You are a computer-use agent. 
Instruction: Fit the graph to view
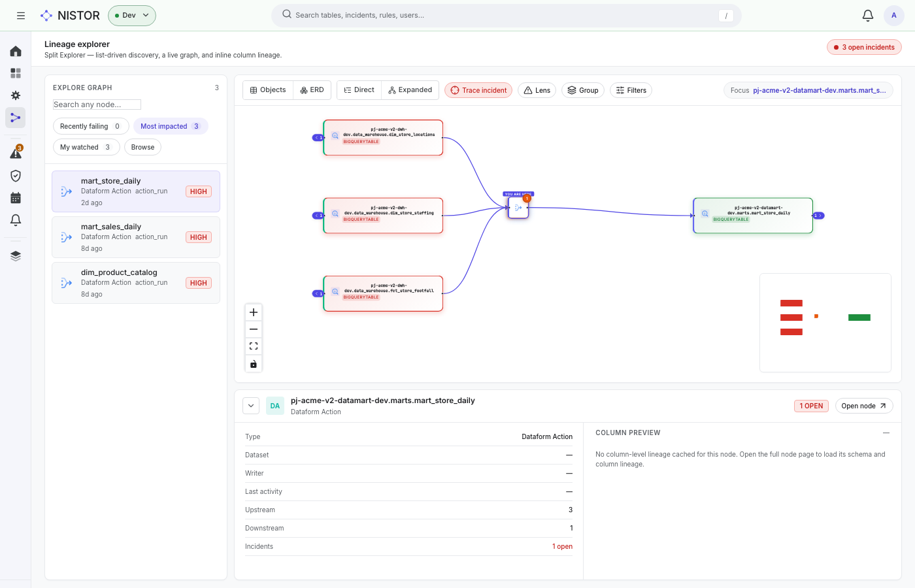click(x=254, y=346)
